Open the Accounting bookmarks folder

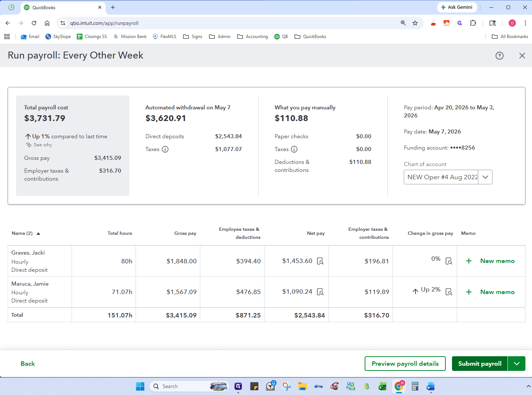[252, 37]
